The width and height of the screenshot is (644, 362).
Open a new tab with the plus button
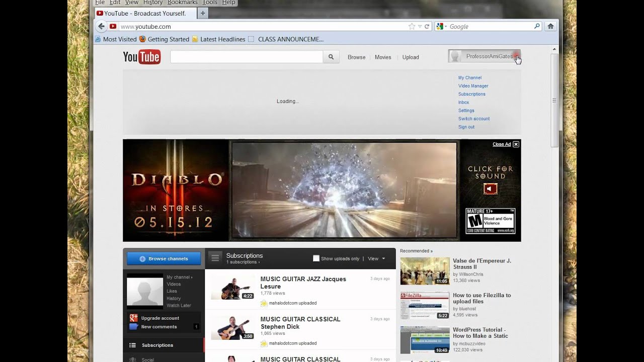203,14
